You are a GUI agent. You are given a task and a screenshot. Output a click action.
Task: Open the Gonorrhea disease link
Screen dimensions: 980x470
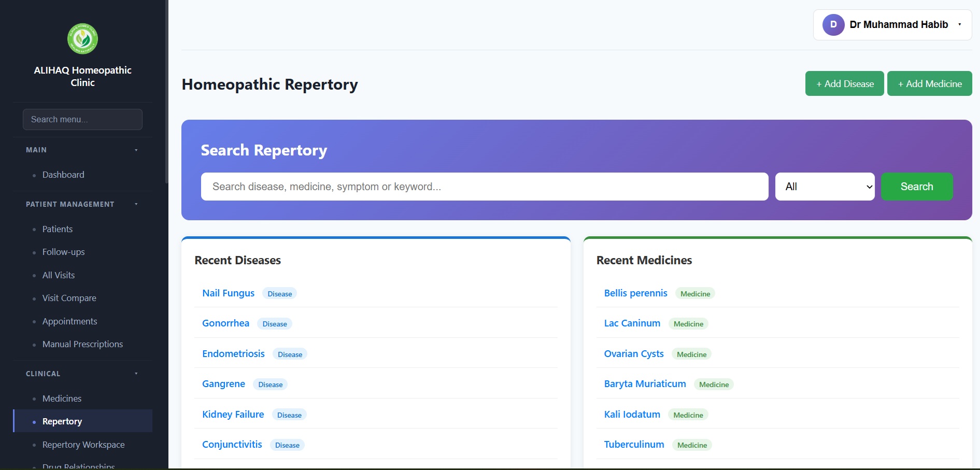pyautogui.click(x=226, y=323)
